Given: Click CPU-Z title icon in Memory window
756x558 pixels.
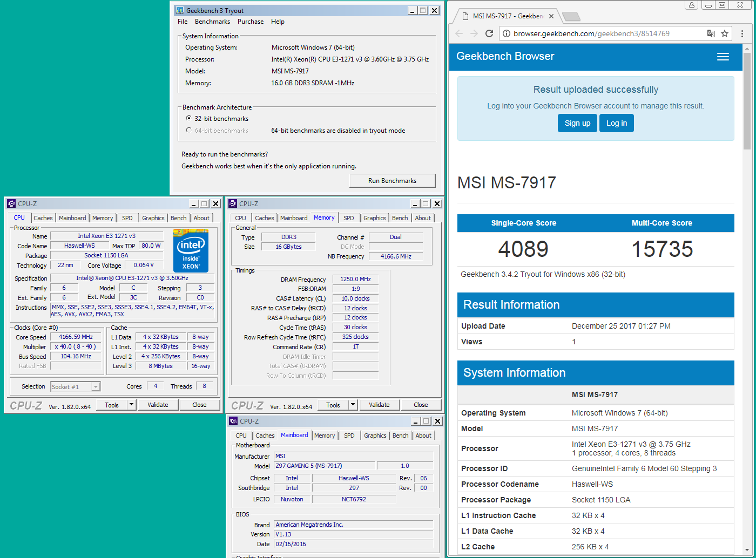Looking at the screenshot, I should pos(233,203).
